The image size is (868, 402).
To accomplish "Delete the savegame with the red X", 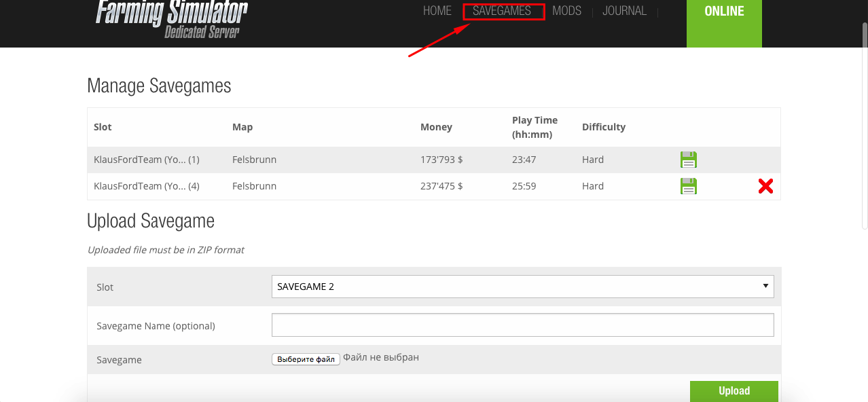I will click(765, 186).
